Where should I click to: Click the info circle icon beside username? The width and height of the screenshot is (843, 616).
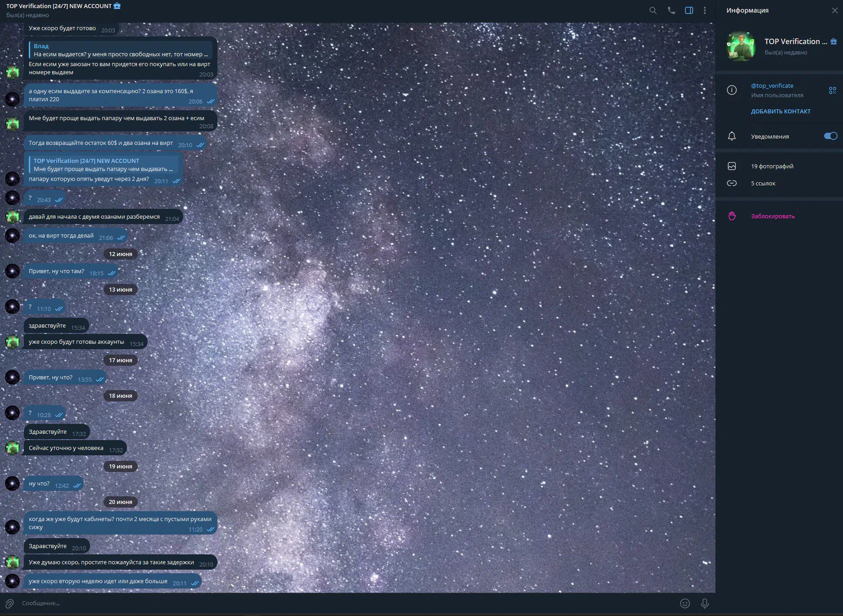tap(732, 90)
